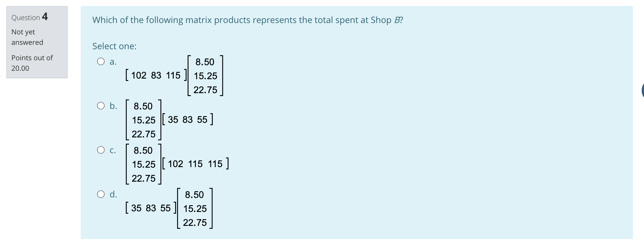Click the column vector 8.50 in option a

[205, 61]
